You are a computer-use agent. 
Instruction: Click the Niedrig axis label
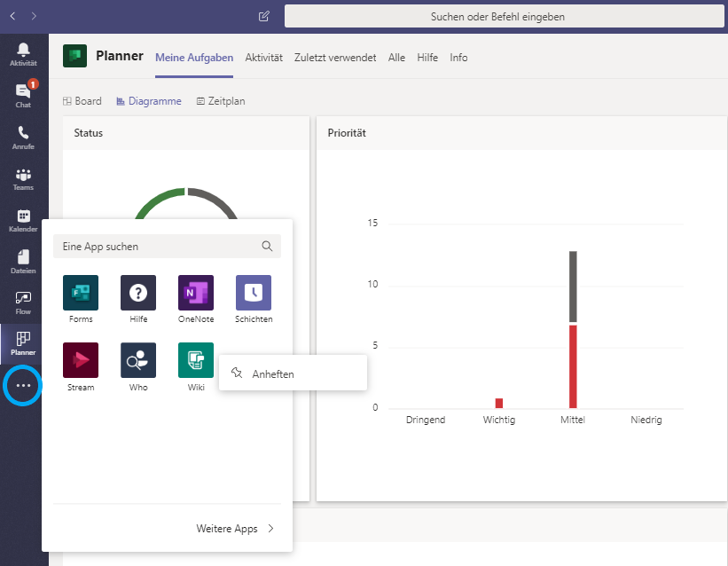[646, 420]
